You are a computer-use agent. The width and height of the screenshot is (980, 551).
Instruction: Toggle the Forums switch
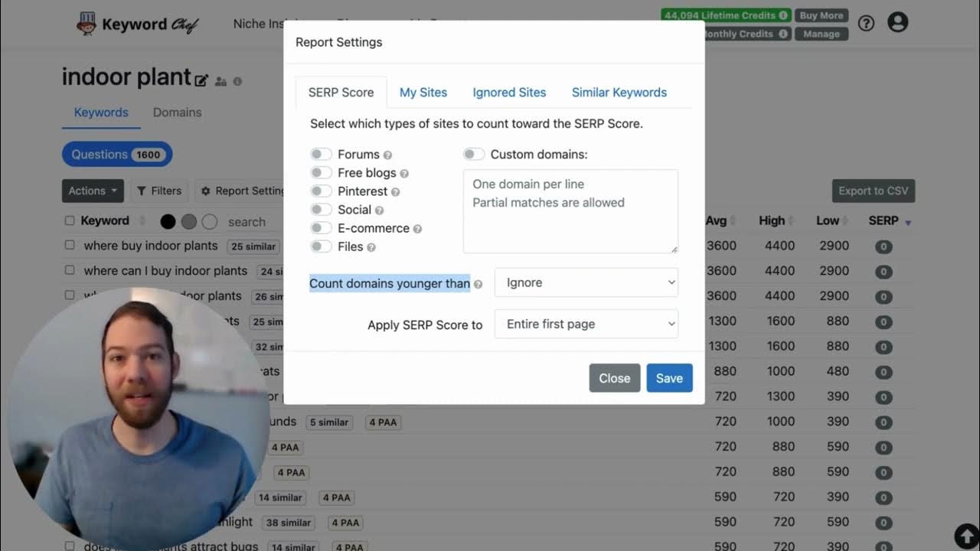pos(321,155)
